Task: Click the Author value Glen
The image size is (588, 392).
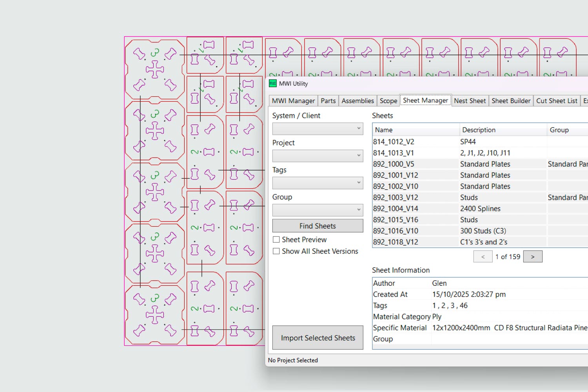Action: [439, 283]
